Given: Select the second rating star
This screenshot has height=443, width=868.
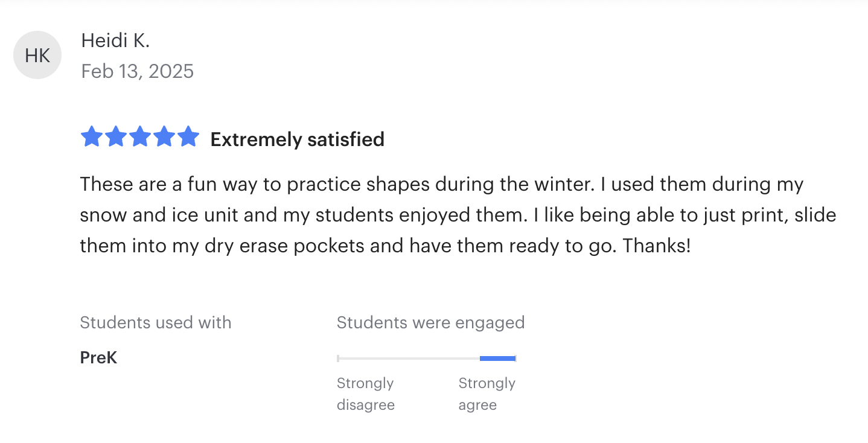Looking at the screenshot, I should click(x=116, y=137).
